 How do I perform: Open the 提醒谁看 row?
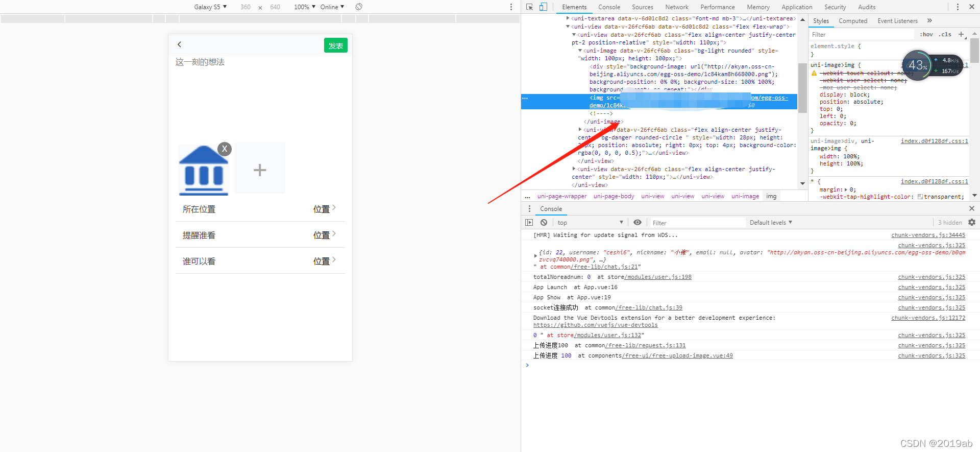click(260, 235)
